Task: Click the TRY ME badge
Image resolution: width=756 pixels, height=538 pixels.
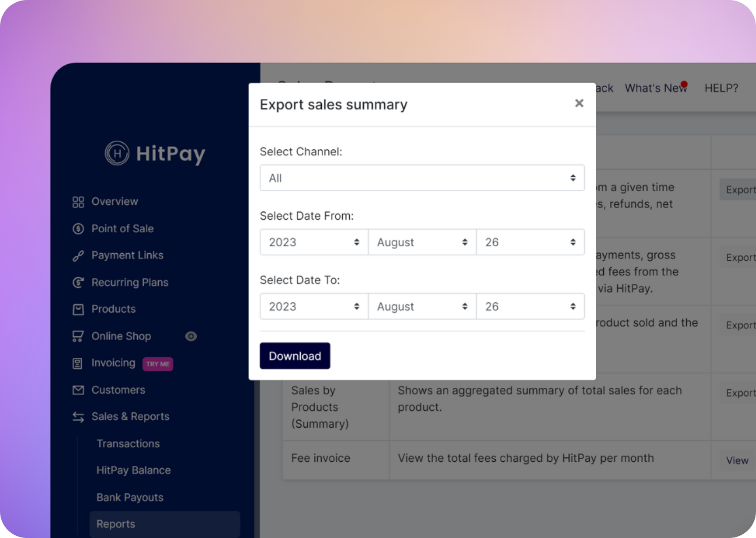Action: (x=158, y=364)
